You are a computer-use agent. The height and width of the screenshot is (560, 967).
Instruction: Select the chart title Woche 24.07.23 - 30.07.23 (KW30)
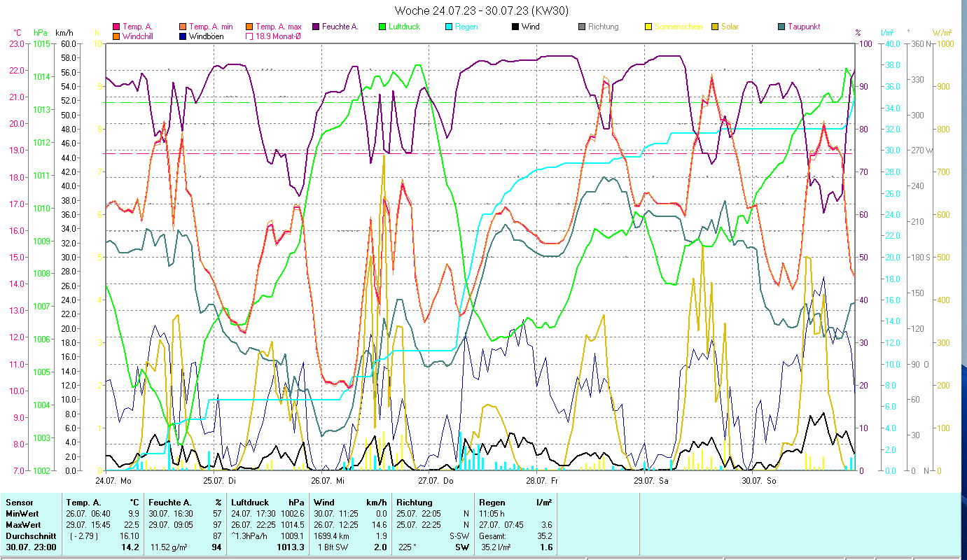coord(482,10)
